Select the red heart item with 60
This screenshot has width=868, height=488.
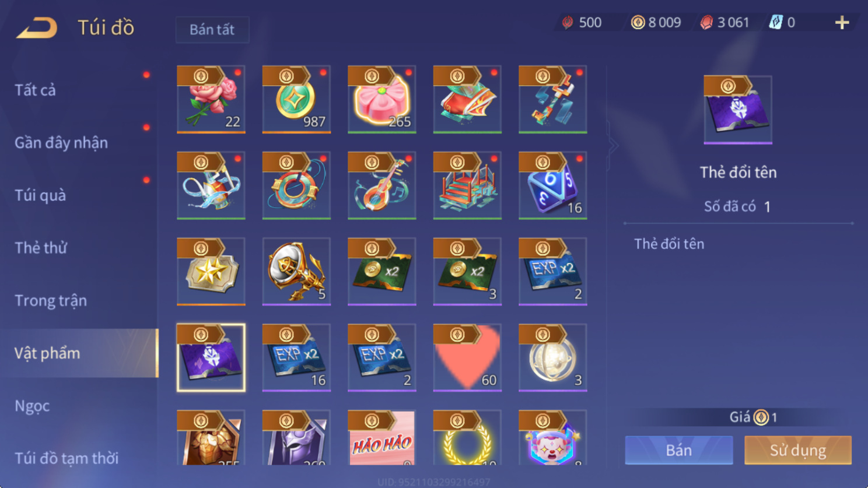point(467,357)
